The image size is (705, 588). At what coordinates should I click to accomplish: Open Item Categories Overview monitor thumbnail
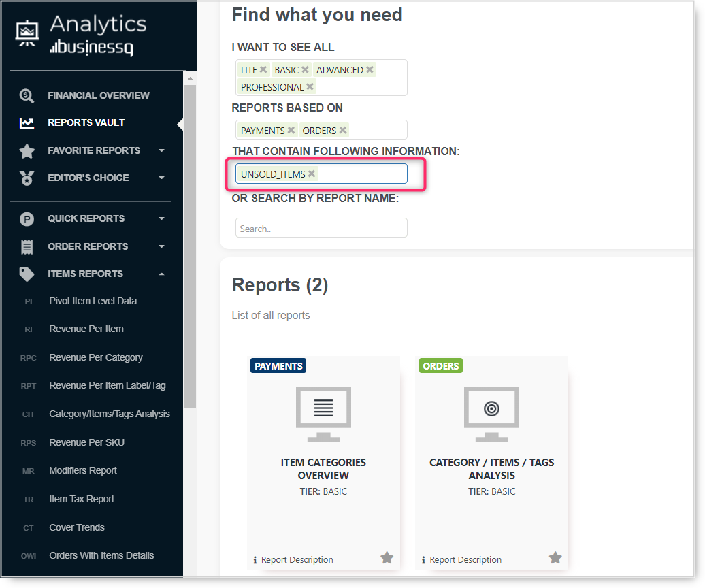[323, 414]
